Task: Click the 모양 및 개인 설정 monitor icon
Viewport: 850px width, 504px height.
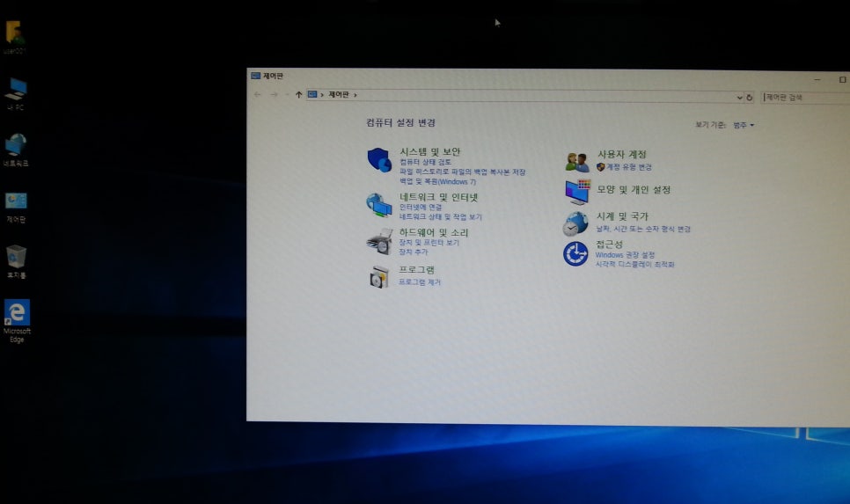Action: pos(577,191)
